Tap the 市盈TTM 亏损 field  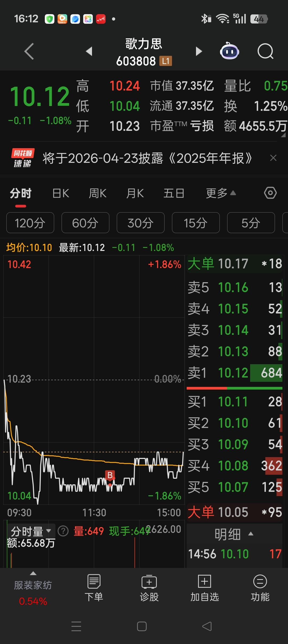pos(182,126)
